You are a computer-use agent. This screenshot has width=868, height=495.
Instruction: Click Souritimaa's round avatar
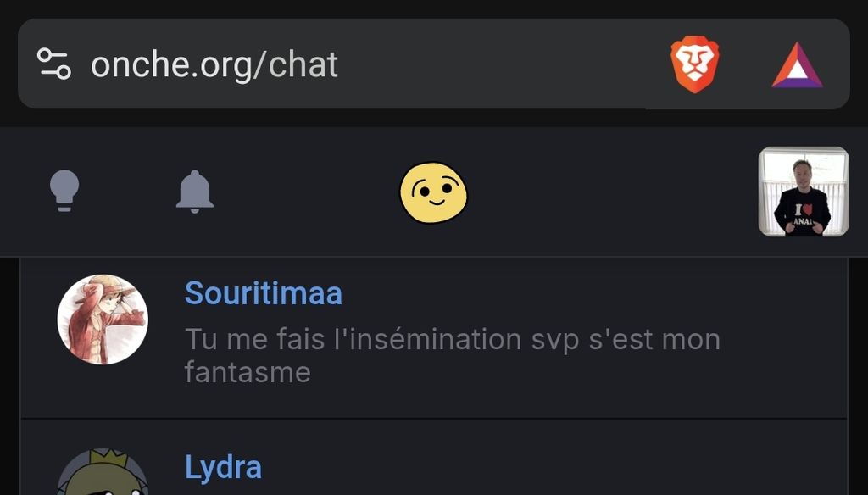pos(103,320)
